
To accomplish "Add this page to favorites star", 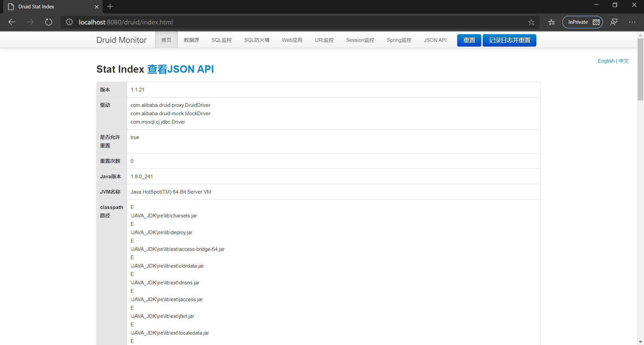I will click(x=531, y=22).
